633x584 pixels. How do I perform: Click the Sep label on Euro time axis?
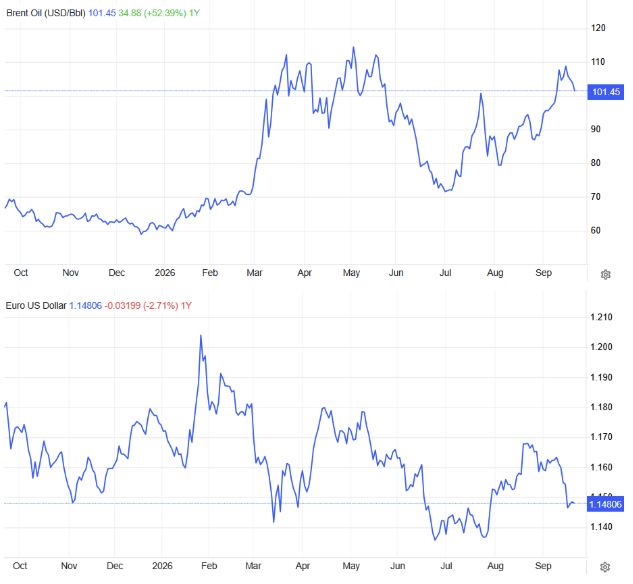coord(543,566)
